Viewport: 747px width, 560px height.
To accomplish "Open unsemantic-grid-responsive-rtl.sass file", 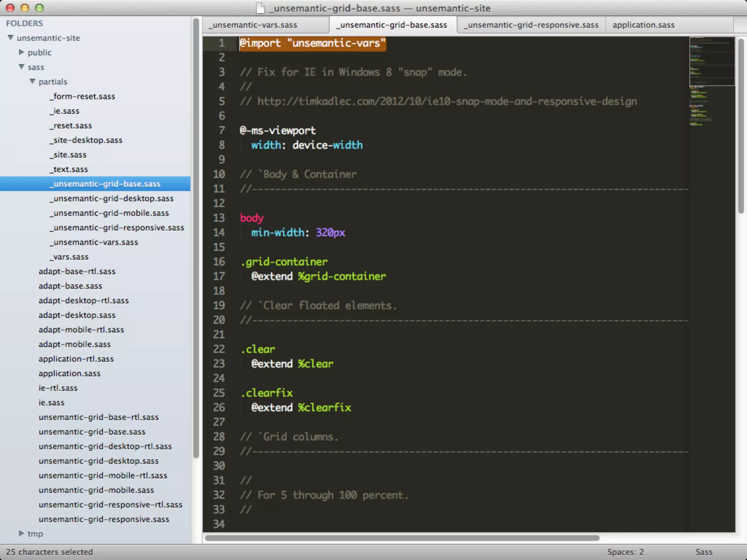I will point(110,505).
